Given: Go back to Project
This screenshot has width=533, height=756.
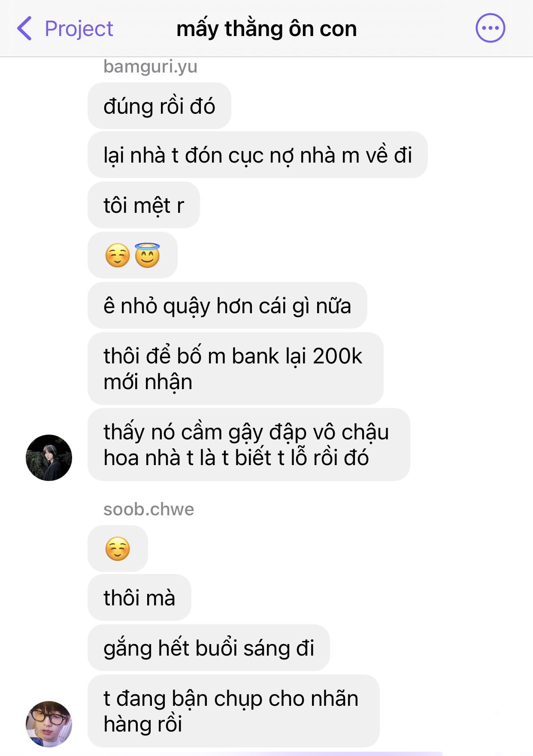Looking at the screenshot, I should point(65,29).
